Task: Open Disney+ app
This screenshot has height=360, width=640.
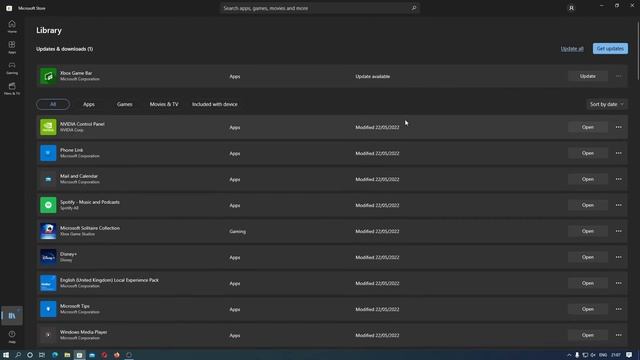Action: tap(588, 257)
